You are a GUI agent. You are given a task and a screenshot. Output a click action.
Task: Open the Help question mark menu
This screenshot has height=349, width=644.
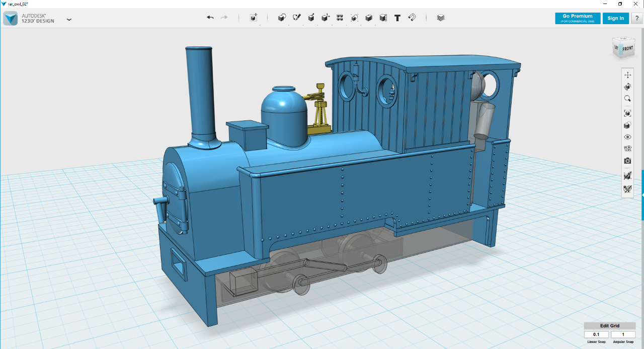coord(636,18)
